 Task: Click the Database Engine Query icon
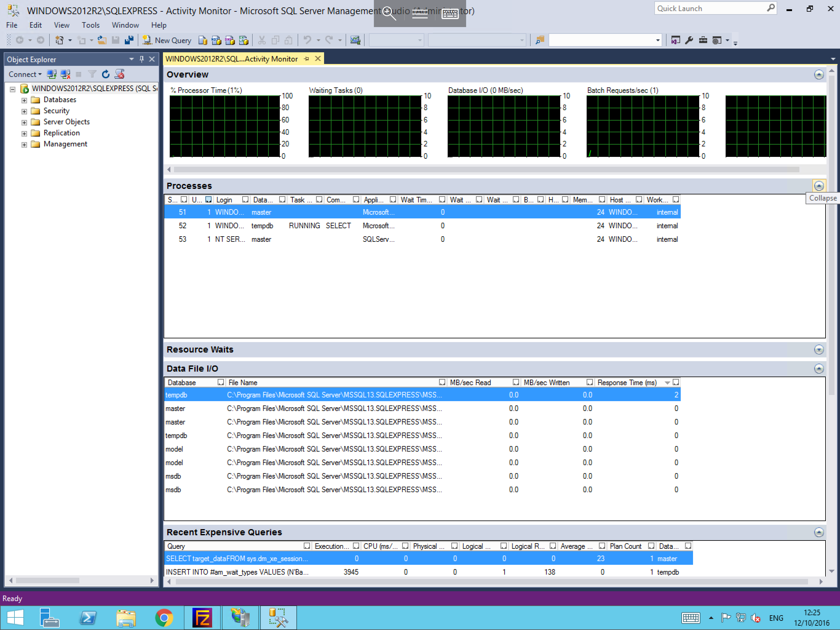[203, 40]
